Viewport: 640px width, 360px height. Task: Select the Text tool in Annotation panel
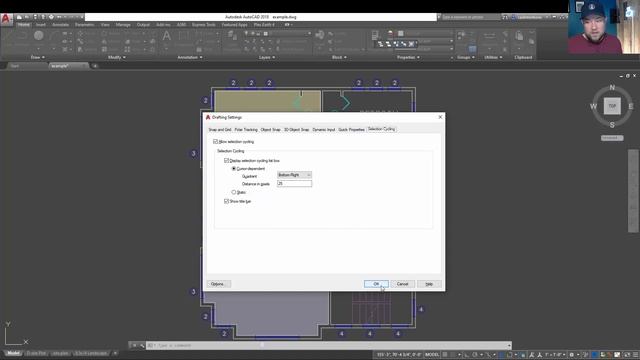click(x=167, y=36)
